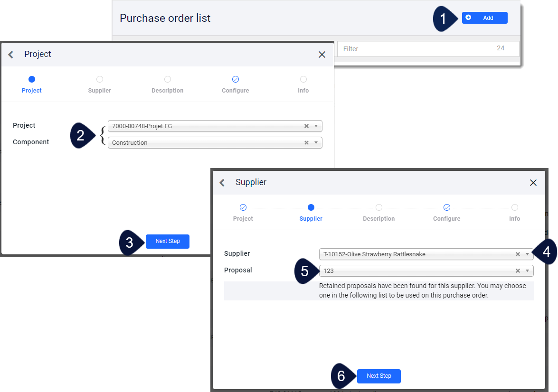Go back using Supplier dialog back arrow
The width and height of the screenshot is (558, 392).
222,183
